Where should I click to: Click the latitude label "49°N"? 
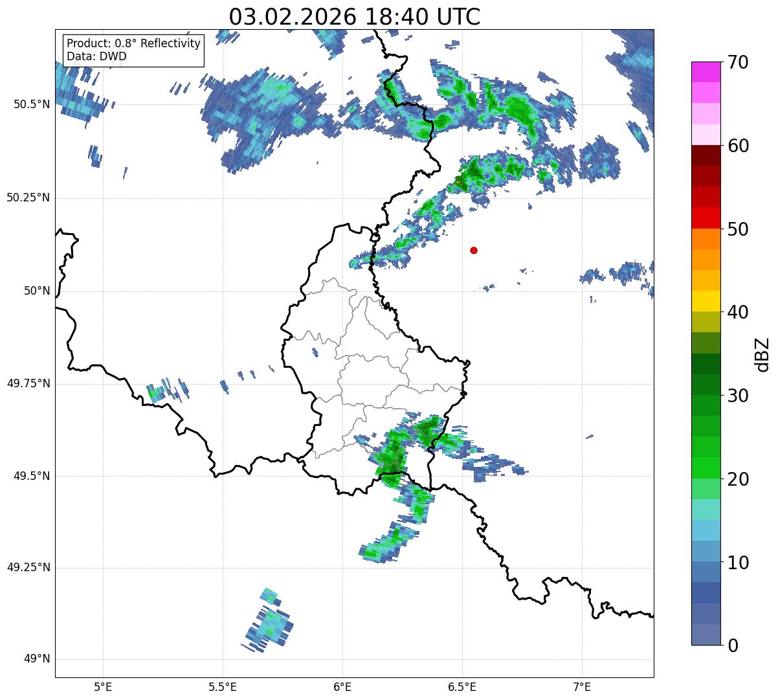click(37, 659)
